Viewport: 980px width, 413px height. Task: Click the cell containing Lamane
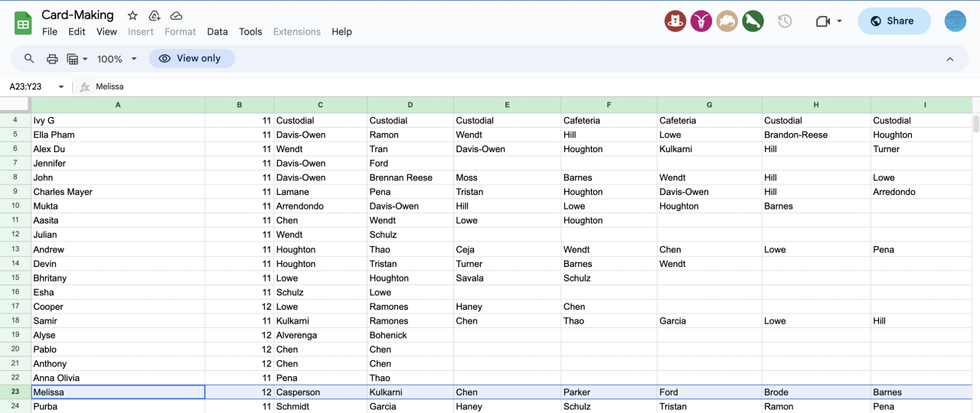320,192
